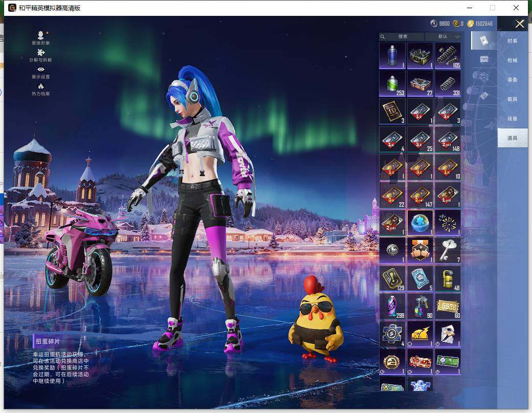Select the gold card counting 147
532x413 pixels.
click(x=420, y=195)
